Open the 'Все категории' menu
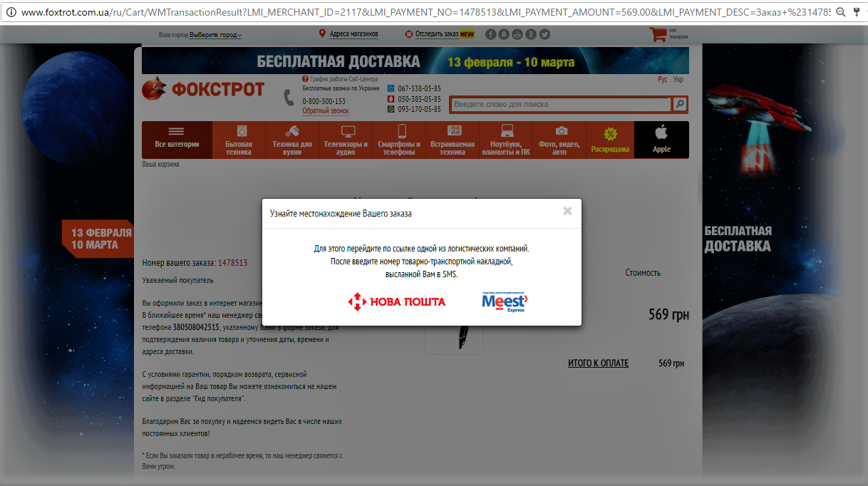The width and height of the screenshot is (868, 486). pyautogui.click(x=177, y=140)
